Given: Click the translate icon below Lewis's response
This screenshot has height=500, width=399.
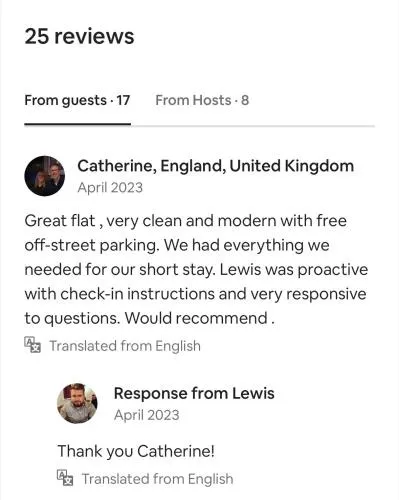Looking at the screenshot, I should (65, 478).
